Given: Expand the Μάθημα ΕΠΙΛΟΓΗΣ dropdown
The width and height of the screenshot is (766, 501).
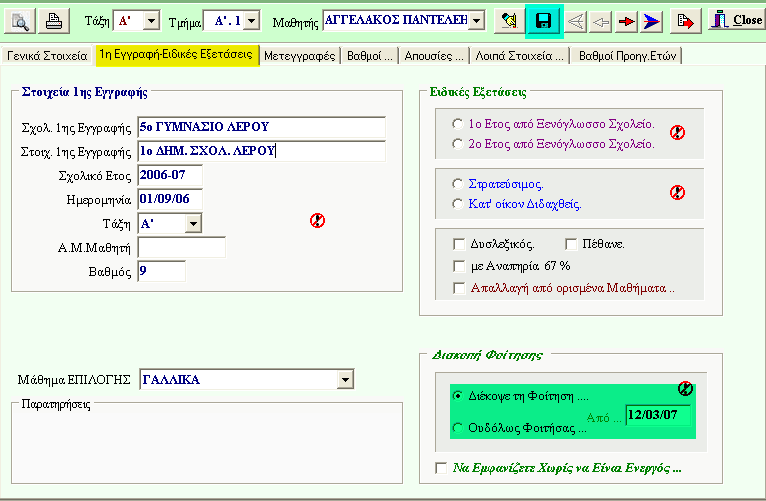Looking at the screenshot, I should point(345,379).
